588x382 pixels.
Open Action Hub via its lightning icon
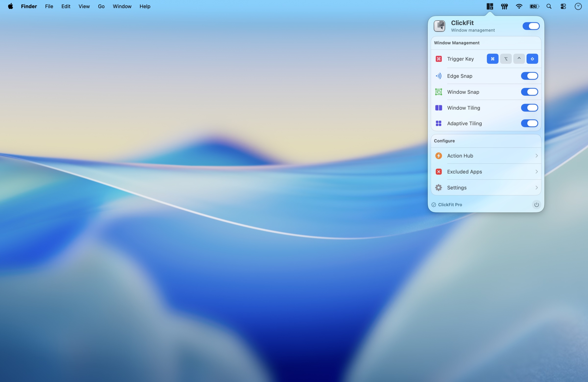click(x=438, y=155)
